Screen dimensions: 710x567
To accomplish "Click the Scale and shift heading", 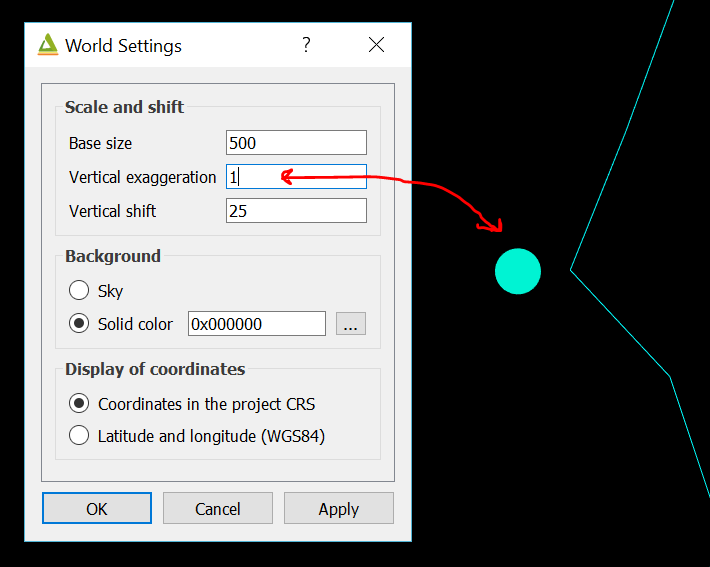I will coord(124,107).
